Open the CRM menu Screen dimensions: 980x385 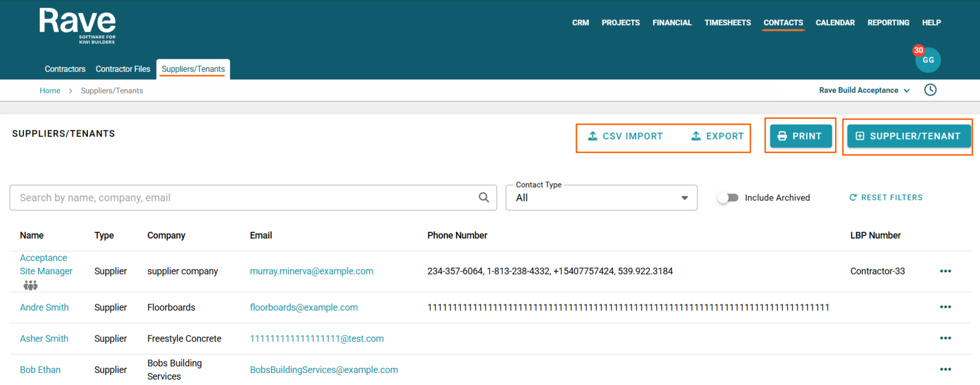[581, 22]
